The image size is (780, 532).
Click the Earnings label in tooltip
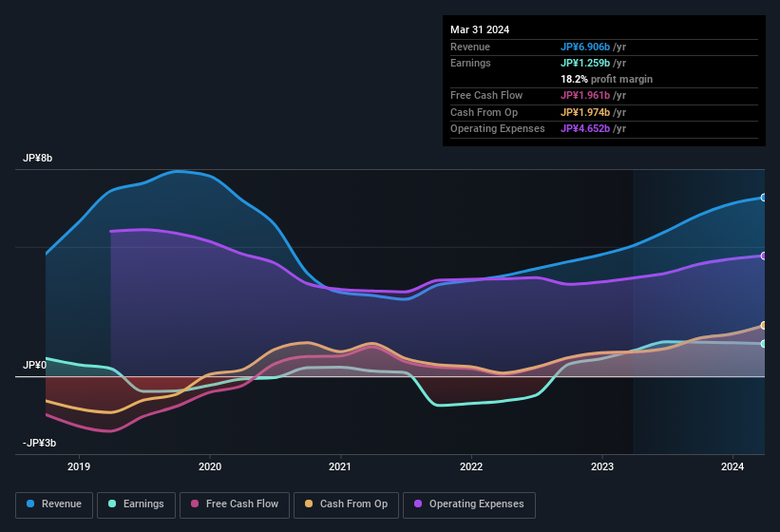[x=470, y=63]
